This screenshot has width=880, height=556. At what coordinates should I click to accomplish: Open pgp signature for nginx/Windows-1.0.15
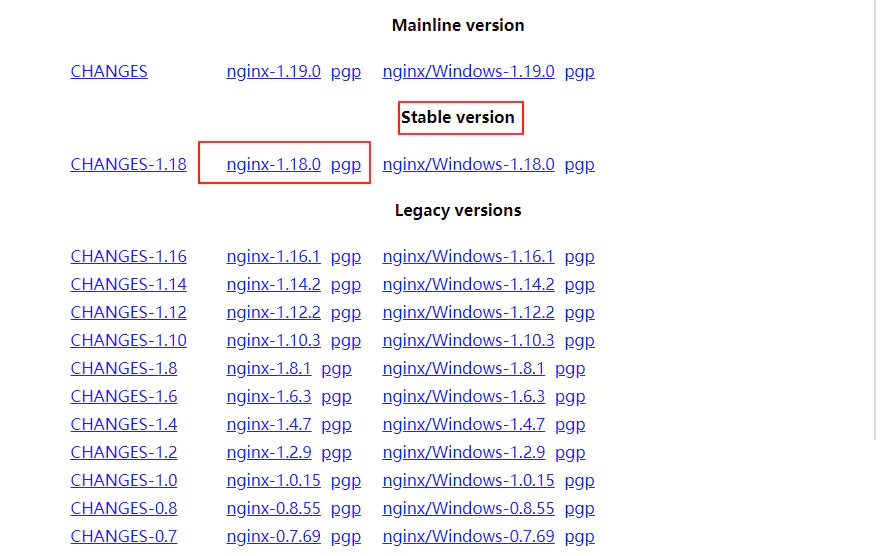point(579,482)
